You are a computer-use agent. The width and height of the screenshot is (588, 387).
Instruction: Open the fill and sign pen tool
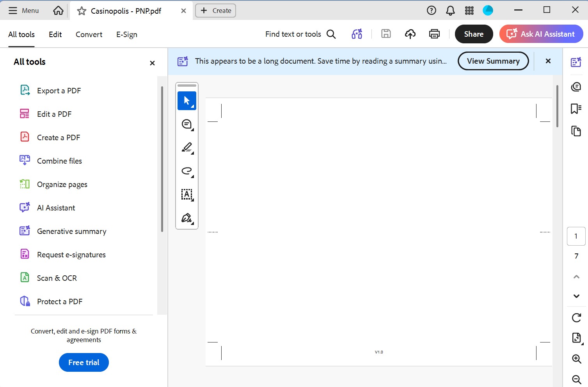187,218
